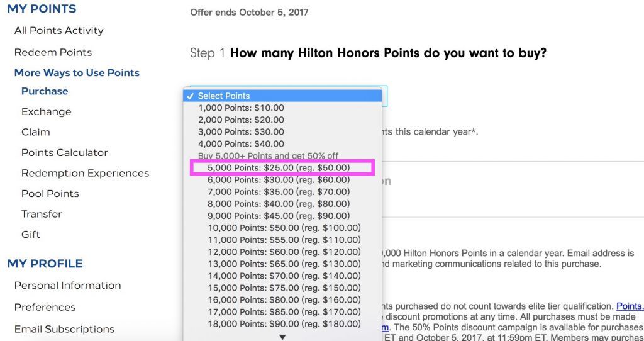Open the Claim points page
The height and width of the screenshot is (341, 644).
pos(36,132)
